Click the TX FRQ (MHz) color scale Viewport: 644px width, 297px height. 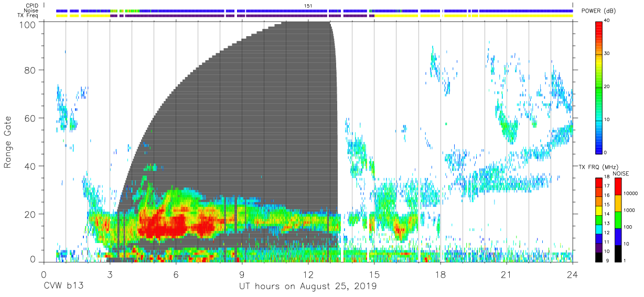click(599, 219)
